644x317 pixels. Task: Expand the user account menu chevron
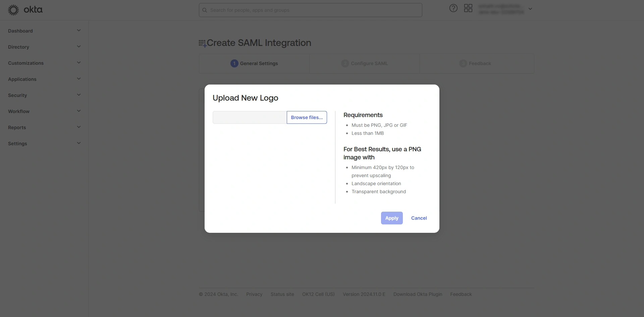click(530, 9)
